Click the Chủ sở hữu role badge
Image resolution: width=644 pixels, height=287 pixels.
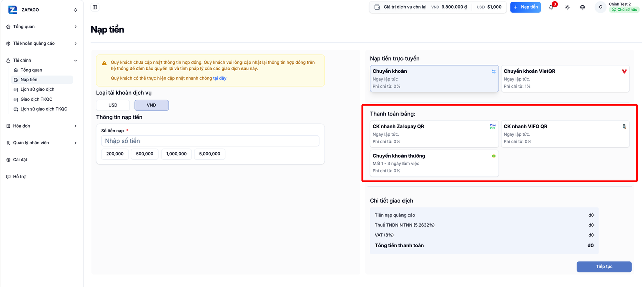pos(624,10)
